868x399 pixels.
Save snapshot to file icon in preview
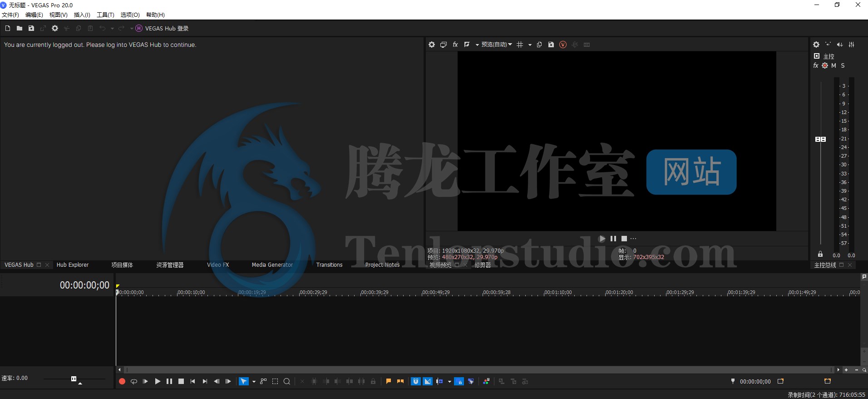pyautogui.click(x=551, y=45)
